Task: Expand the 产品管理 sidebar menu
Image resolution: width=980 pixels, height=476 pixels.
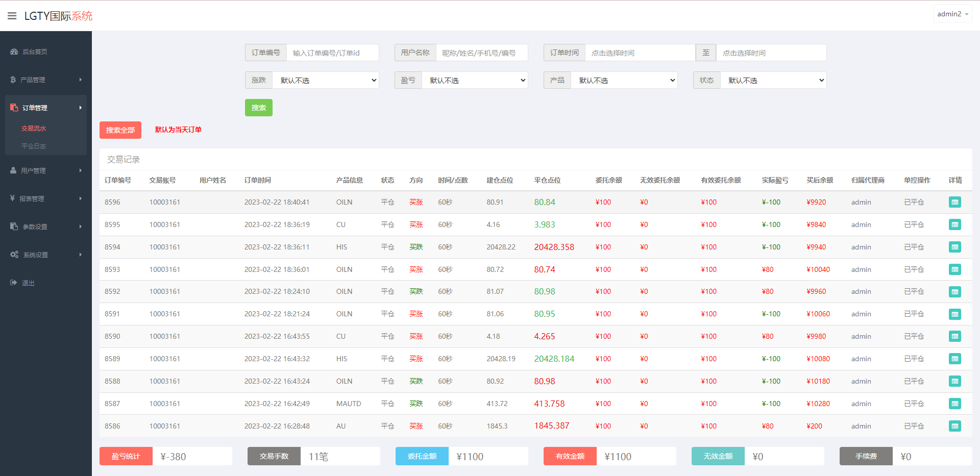Action: coord(46,80)
